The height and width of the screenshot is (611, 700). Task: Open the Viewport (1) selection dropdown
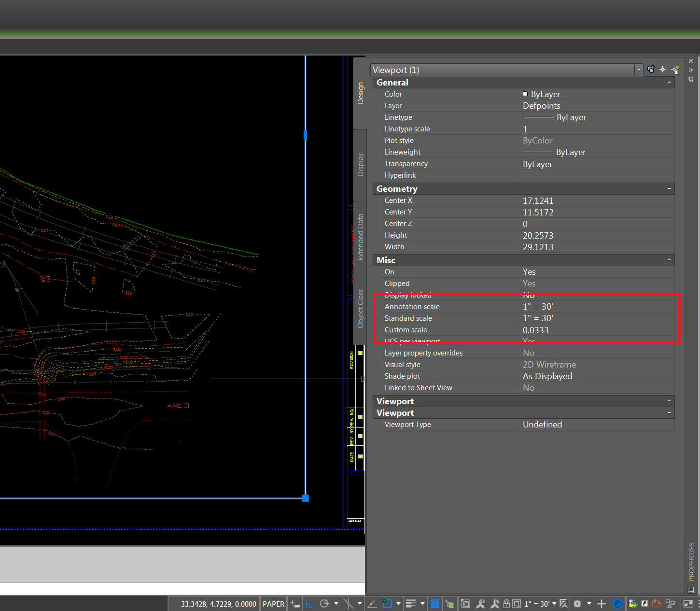(x=639, y=70)
